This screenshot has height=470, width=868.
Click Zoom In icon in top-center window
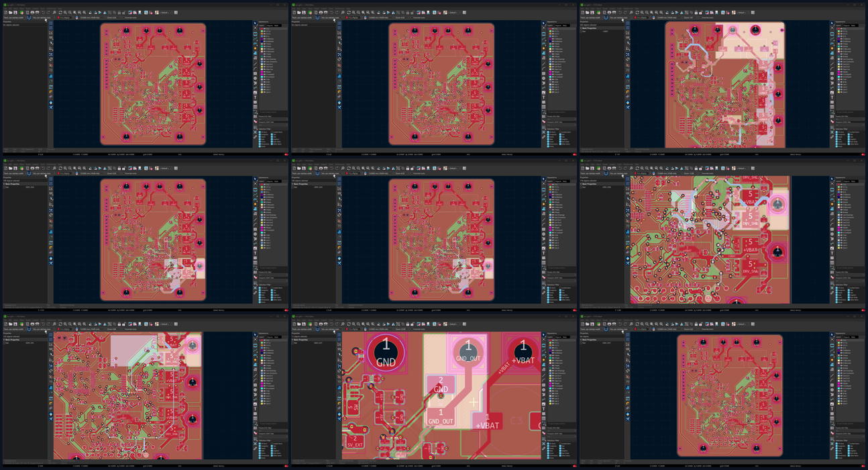[x=354, y=12]
